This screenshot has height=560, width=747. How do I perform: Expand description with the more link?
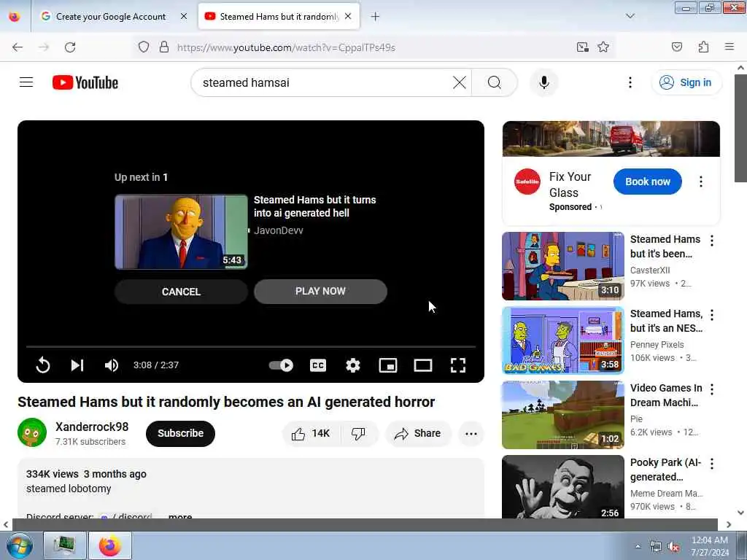(180, 516)
